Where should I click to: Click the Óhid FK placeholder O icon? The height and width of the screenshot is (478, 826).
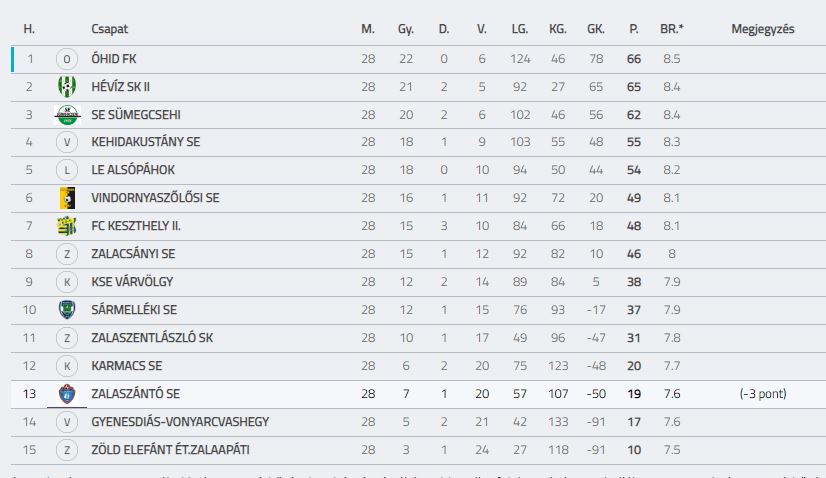(67, 59)
